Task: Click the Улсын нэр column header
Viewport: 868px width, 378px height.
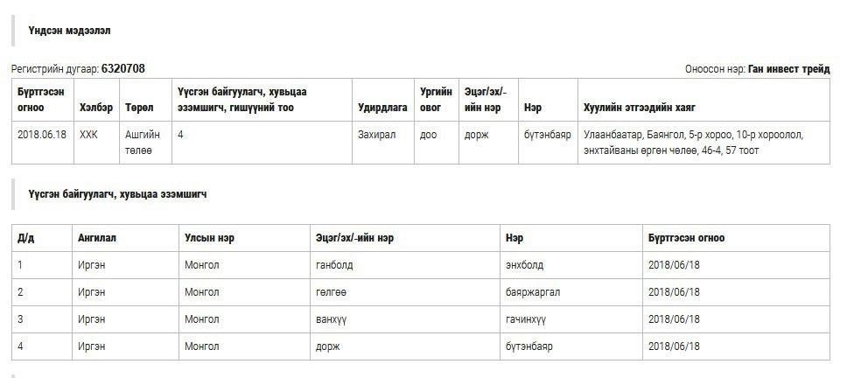Action: pyautogui.click(x=209, y=238)
